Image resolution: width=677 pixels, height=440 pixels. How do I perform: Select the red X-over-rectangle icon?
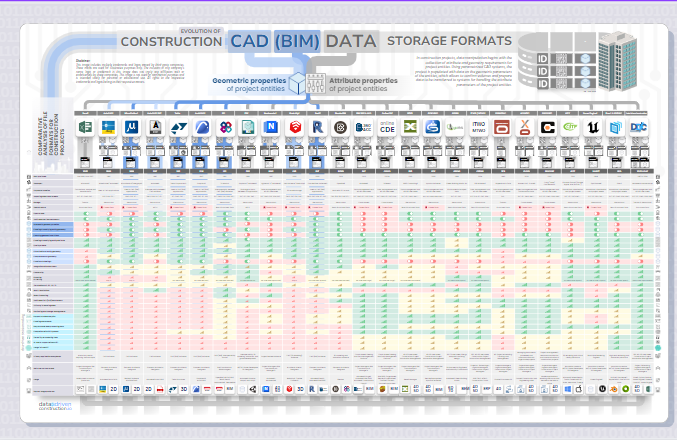click(x=525, y=127)
